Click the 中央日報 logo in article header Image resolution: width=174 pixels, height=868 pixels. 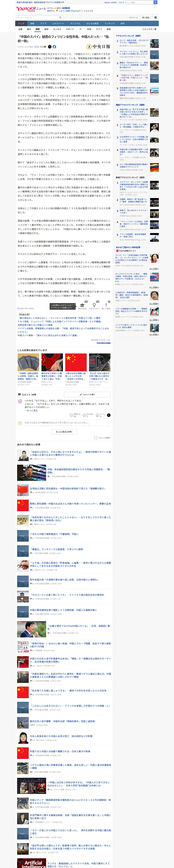(x=98, y=47)
